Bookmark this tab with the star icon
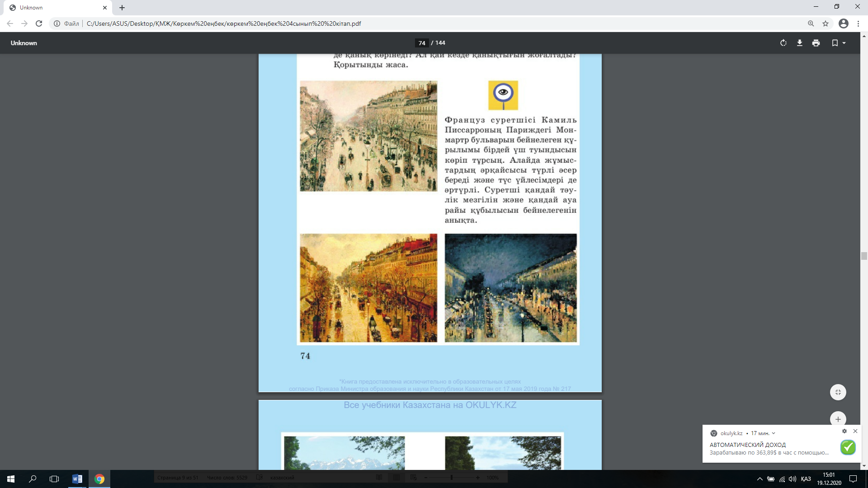The height and width of the screenshot is (488, 868). [826, 23]
